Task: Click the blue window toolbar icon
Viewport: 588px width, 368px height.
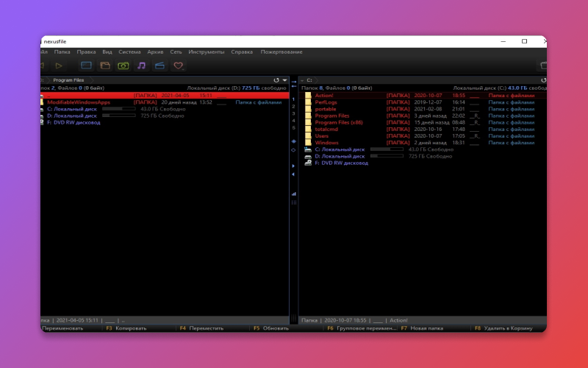Action: pos(86,66)
